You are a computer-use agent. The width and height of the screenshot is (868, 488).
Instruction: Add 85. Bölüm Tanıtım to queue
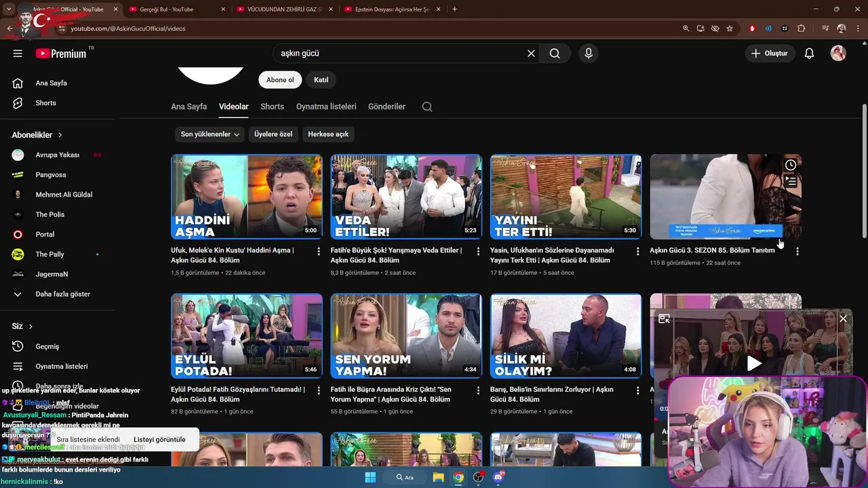(x=791, y=182)
